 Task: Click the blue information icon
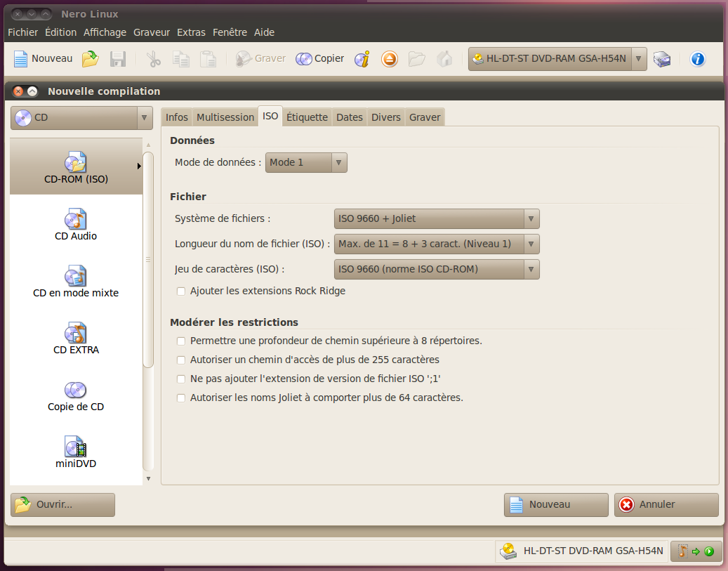697,59
